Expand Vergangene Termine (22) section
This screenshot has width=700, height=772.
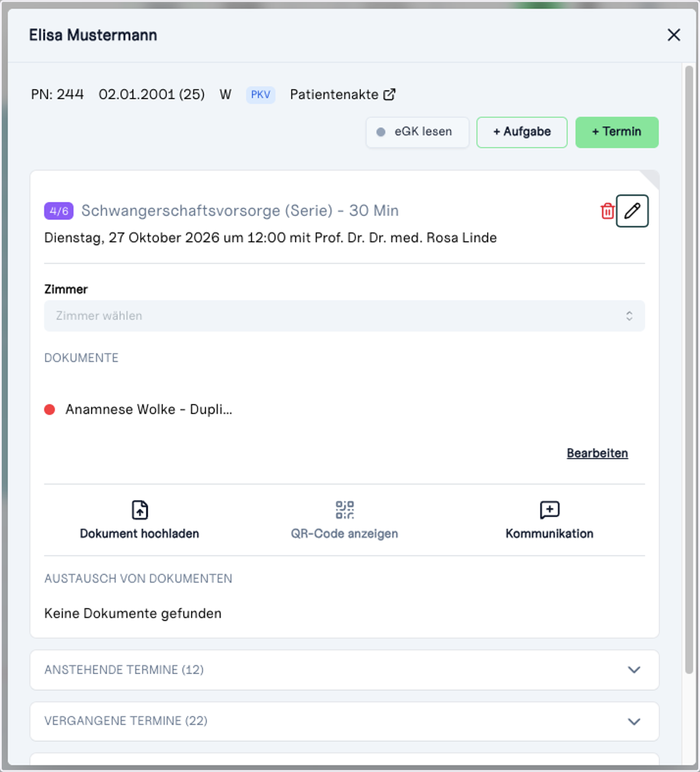pyautogui.click(x=345, y=721)
